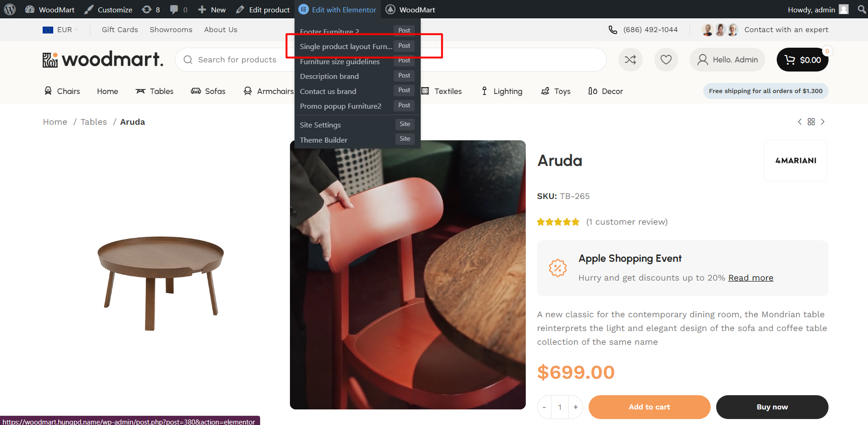Go to previous product arrow
Viewport: 868px width, 425px height.
(800, 121)
